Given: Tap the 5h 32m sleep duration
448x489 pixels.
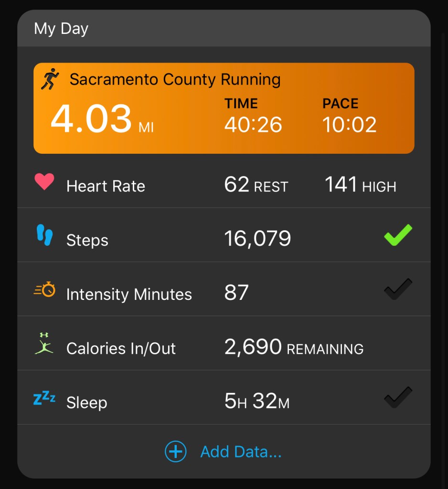Looking at the screenshot, I should 257,402.
